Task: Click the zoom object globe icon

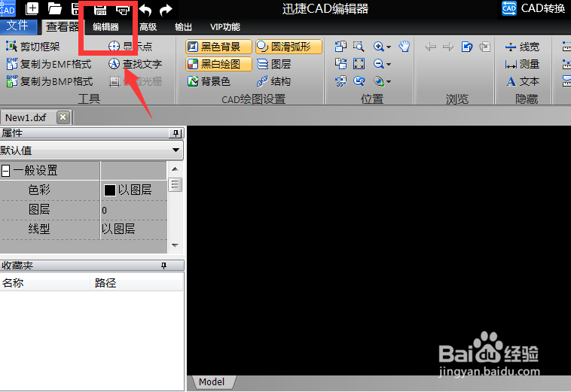Action: tap(379, 81)
